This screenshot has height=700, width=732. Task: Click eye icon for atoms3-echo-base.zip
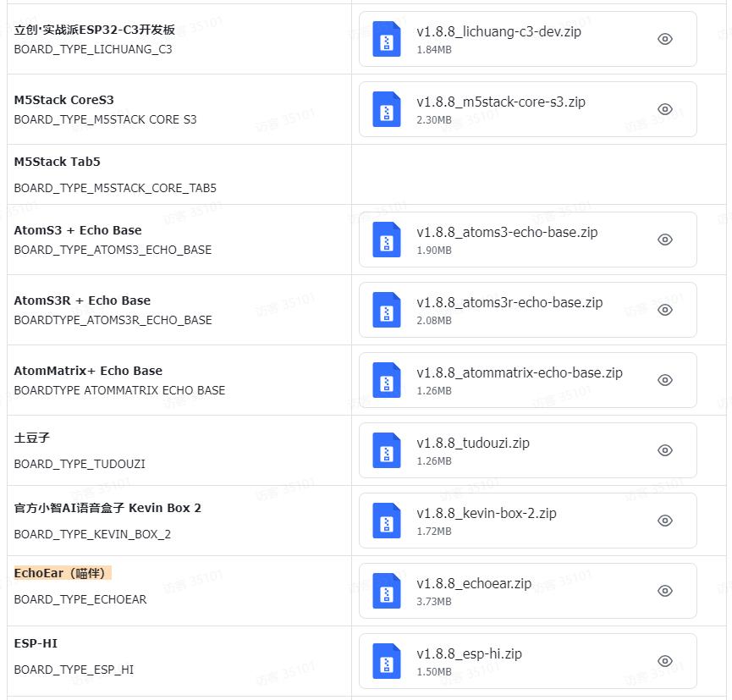pyautogui.click(x=665, y=240)
